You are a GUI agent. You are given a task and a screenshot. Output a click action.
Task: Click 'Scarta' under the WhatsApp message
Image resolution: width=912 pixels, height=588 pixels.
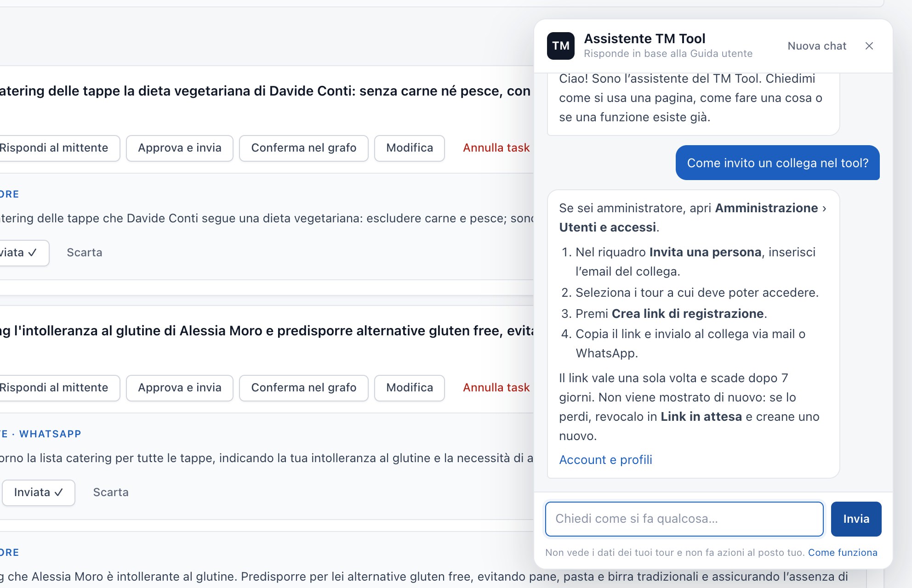pyautogui.click(x=111, y=492)
